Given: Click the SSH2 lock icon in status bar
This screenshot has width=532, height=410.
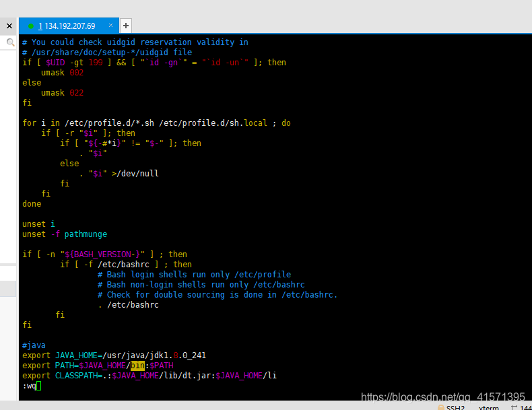Looking at the screenshot, I should click(x=440, y=407).
